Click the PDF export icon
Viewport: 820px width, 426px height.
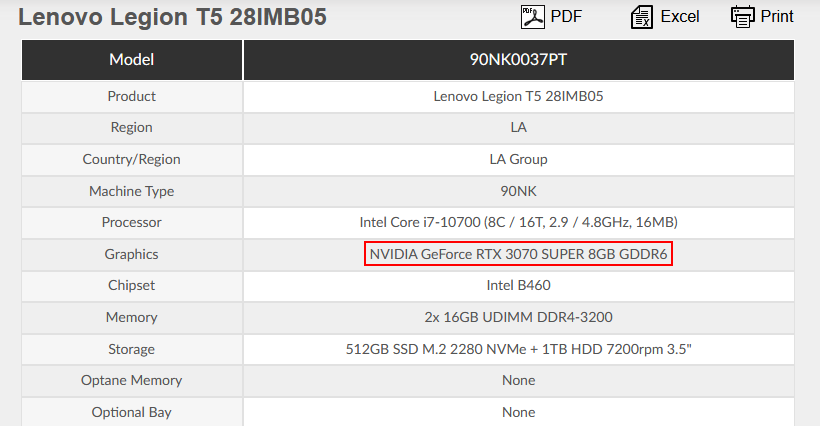(532, 17)
